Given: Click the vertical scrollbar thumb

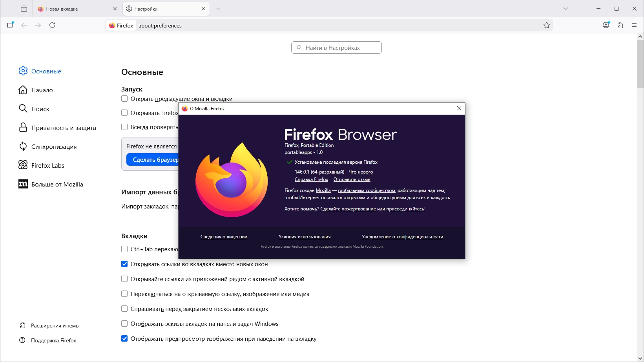Looking at the screenshot, I should pyautogui.click(x=640, y=64).
